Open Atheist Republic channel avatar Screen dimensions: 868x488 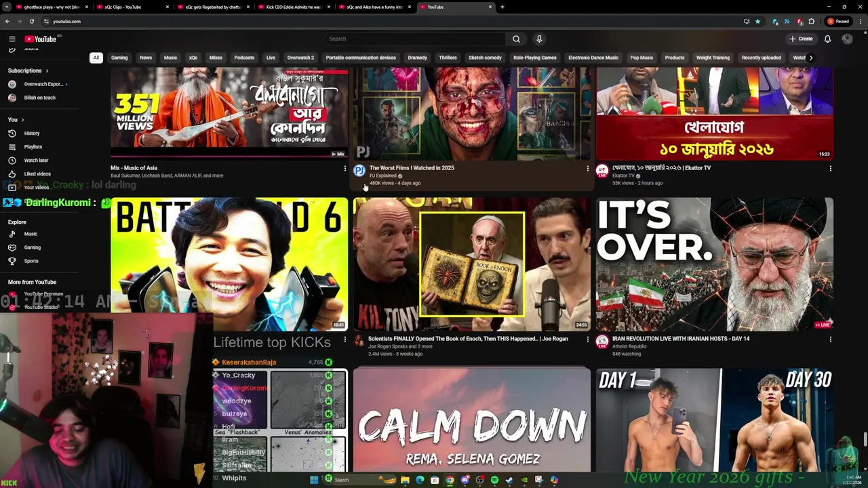pos(602,342)
